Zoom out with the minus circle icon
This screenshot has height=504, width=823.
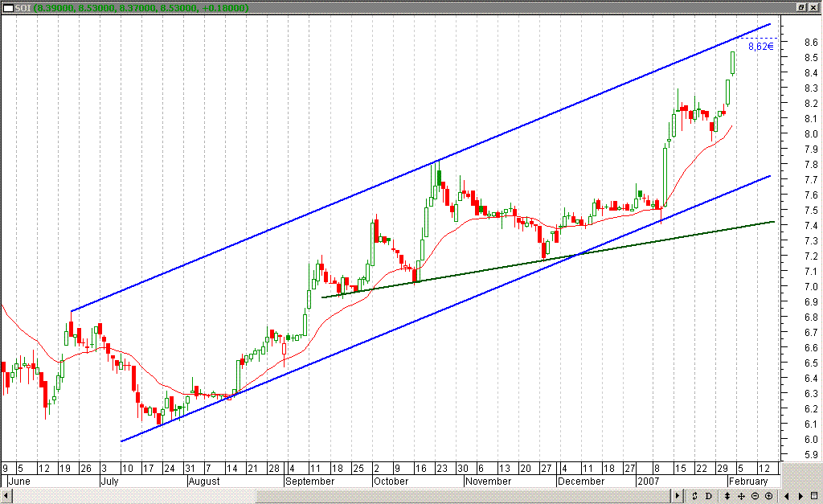[x=755, y=496]
